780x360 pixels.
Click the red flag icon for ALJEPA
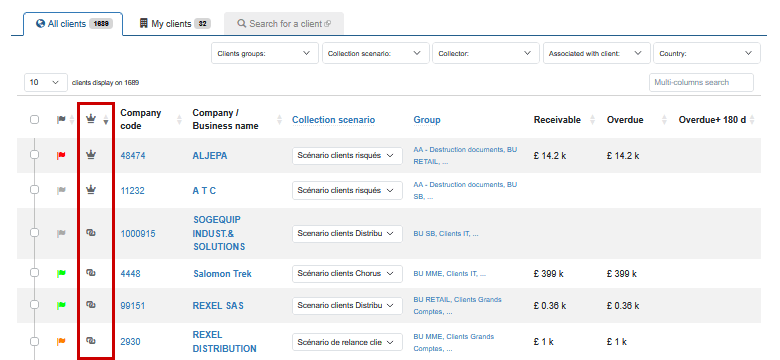(x=61, y=156)
